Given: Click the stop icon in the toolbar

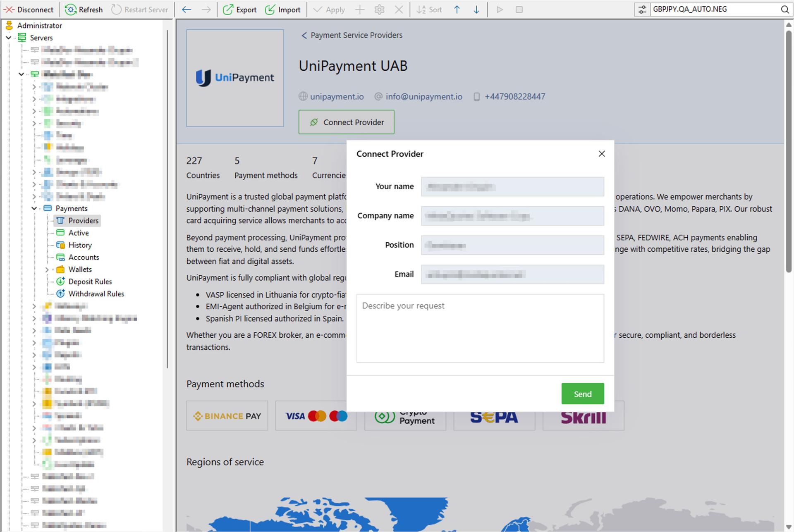Looking at the screenshot, I should 519,10.
